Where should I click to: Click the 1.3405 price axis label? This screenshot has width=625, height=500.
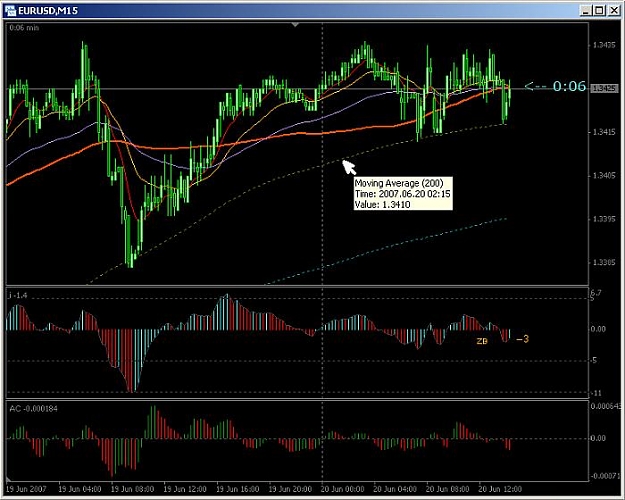click(604, 175)
